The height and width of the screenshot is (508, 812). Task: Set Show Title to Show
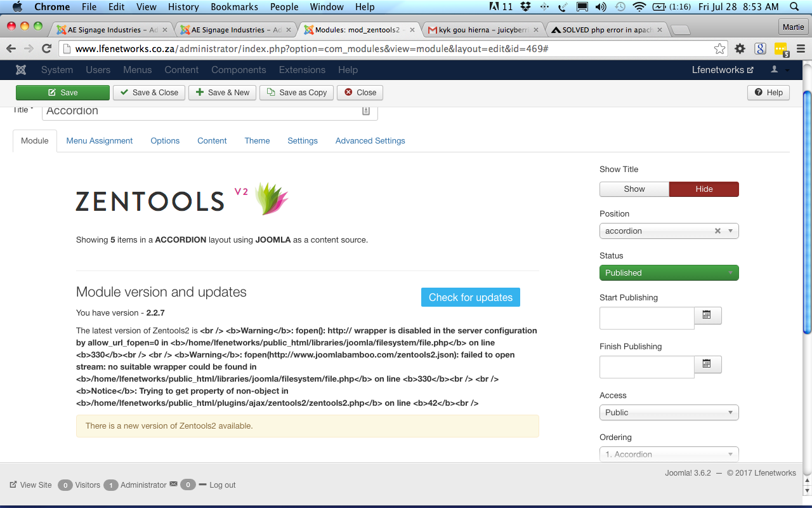(634, 189)
